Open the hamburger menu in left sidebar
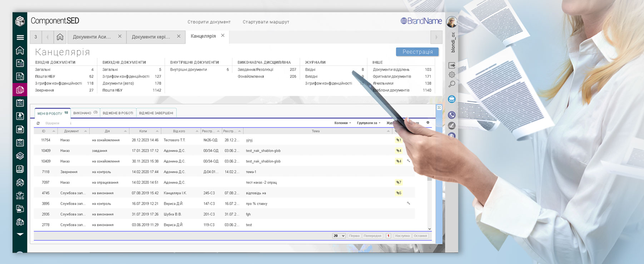The height and width of the screenshot is (264, 644). [20, 37]
